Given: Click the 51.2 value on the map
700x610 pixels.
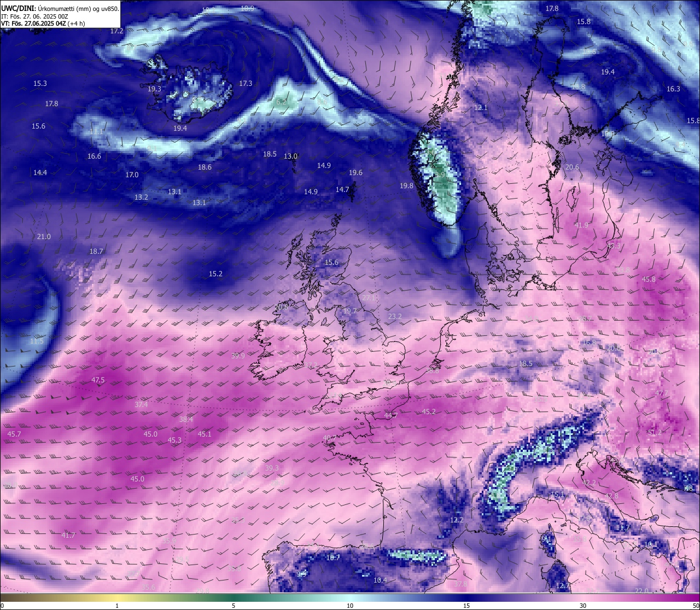Looking at the screenshot, I should click(x=655, y=433).
